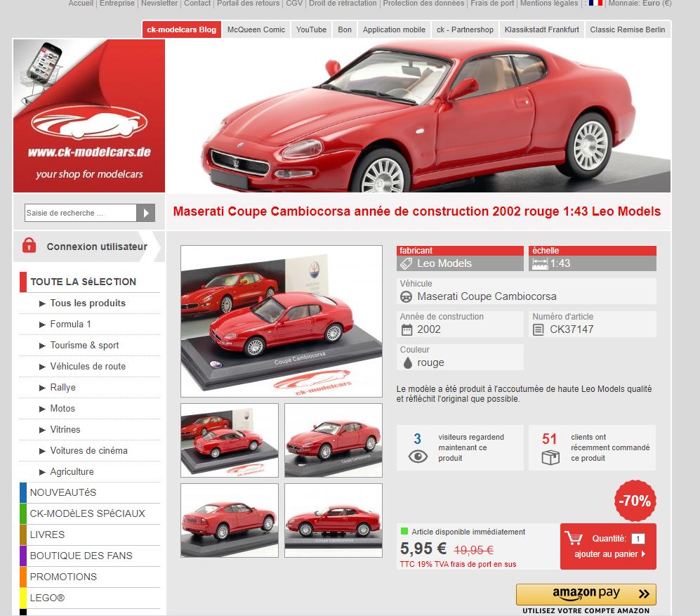Viewport: 700px width, 616px height.
Task: Click the 1:43 scale ruler icon
Action: 539,263
